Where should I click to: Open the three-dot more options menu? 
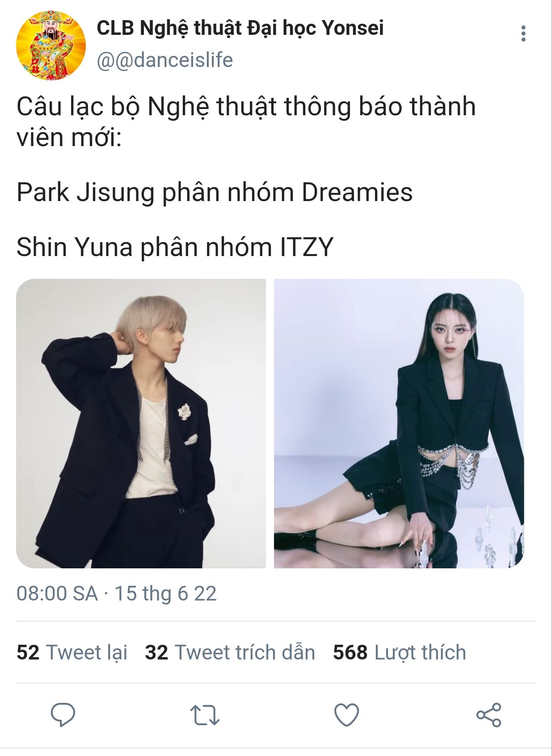[523, 34]
